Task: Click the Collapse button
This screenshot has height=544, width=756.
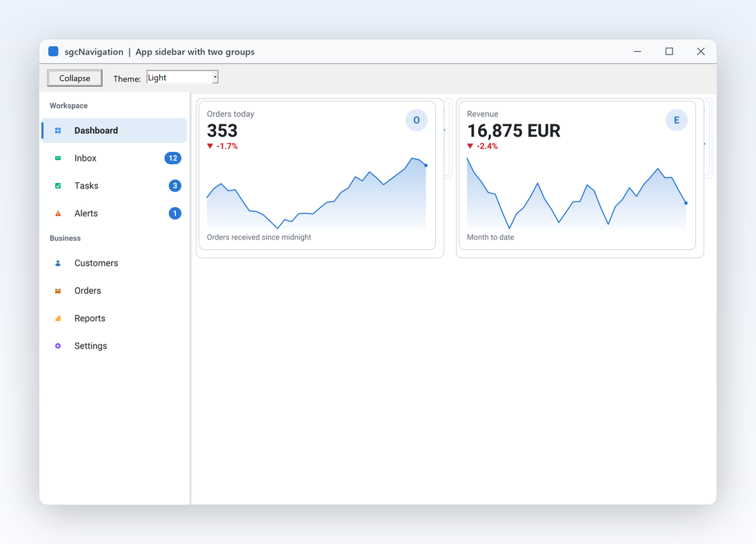Action: [74, 78]
